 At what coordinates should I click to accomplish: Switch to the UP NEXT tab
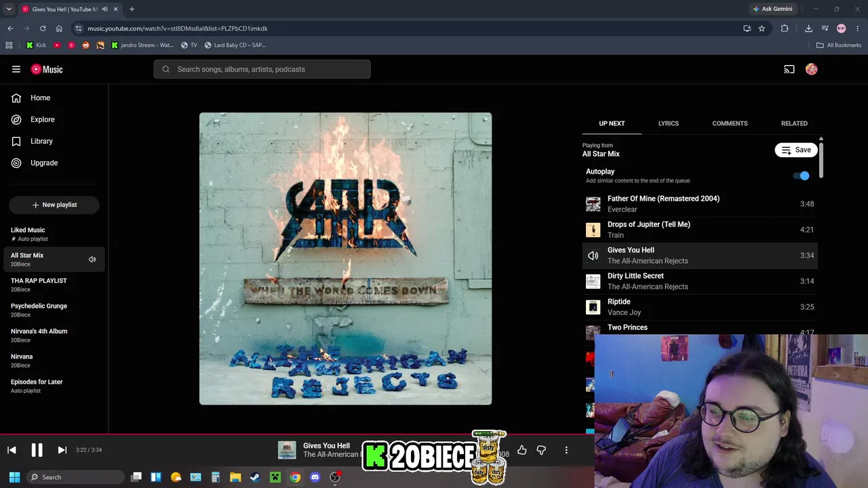(612, 123)
